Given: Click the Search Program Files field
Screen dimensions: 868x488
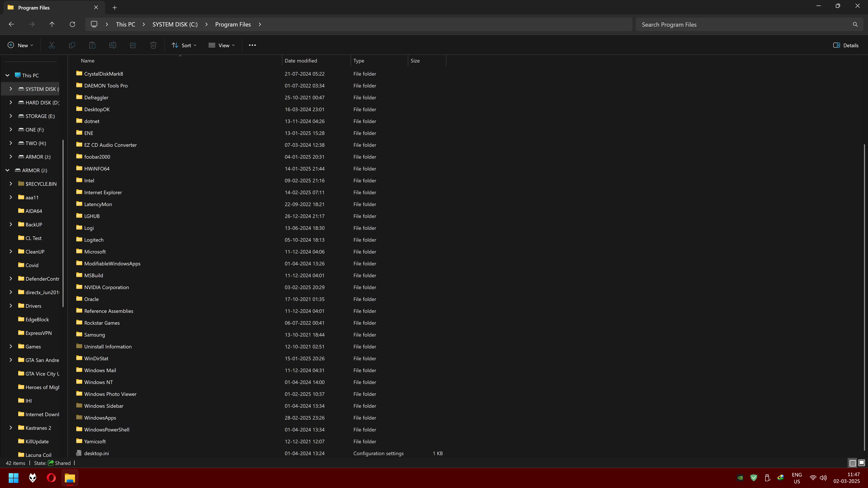Looking at the screenshot, I should (745, 24).
